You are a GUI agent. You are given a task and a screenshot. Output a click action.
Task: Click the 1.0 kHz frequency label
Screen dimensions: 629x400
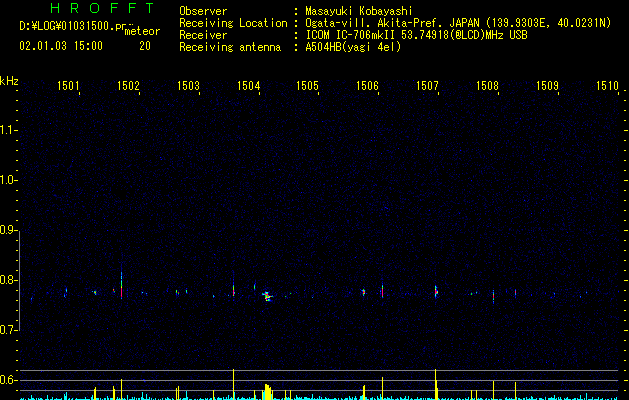tap(8, 180)
